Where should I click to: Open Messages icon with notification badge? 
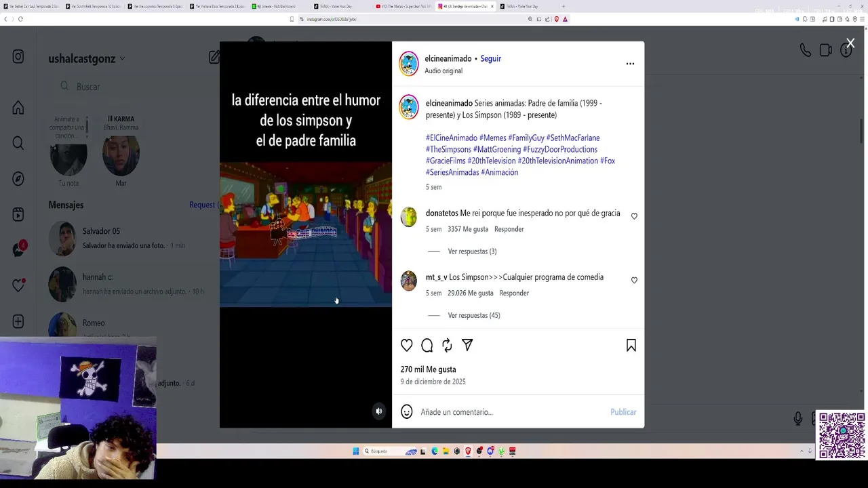[x=18, y=249]
